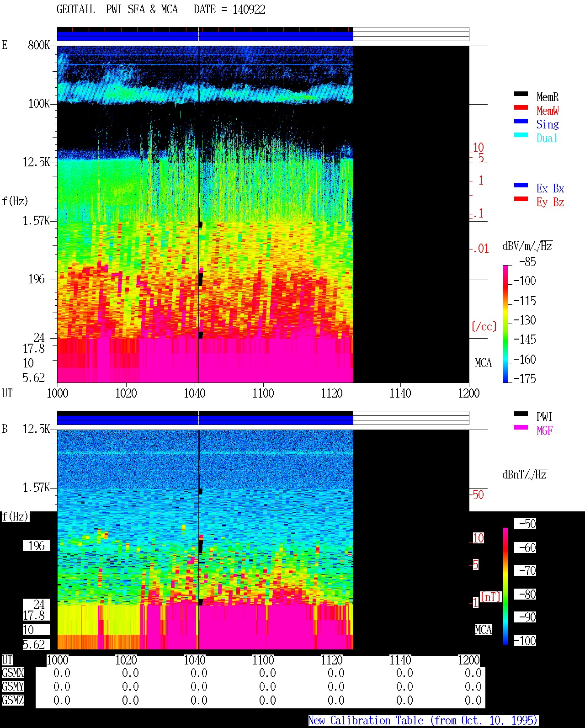585x728 pixels.
Task: Select the "B" panel letter label
Action: coord(5,429)
